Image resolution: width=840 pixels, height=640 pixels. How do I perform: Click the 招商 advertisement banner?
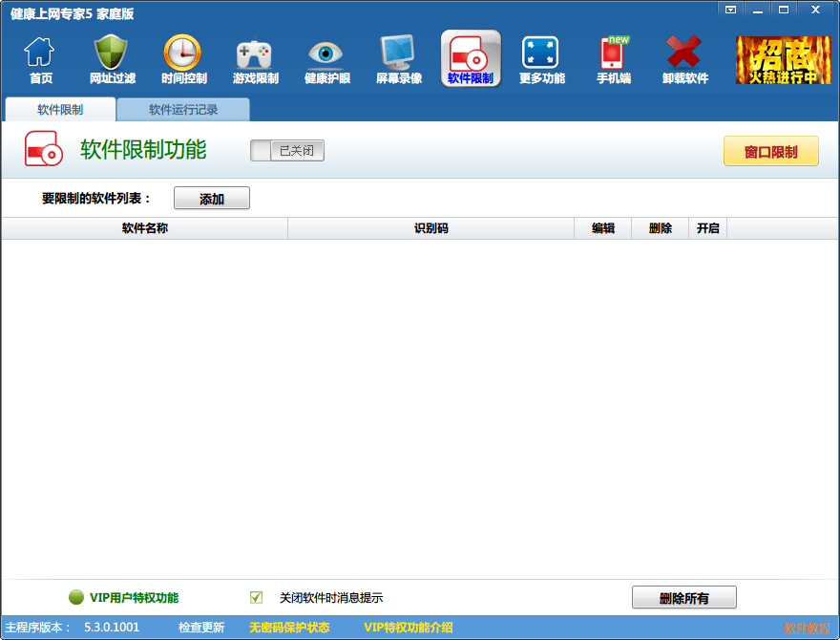[783, 60]
